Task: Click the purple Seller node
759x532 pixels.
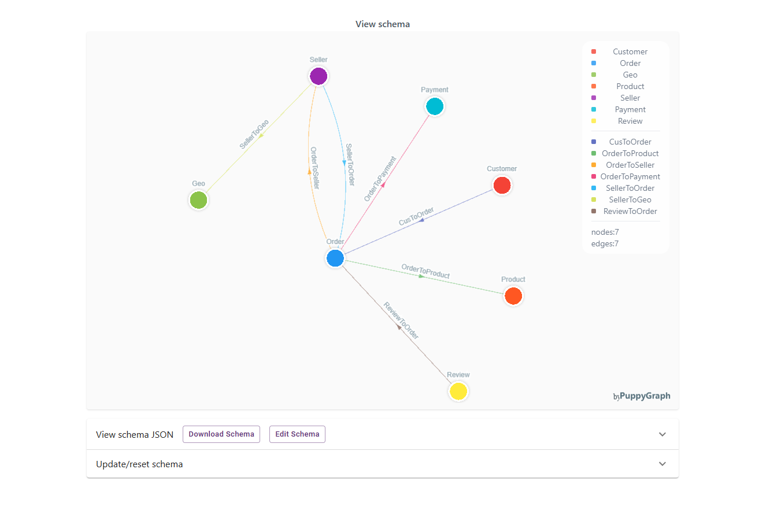Action: coord(319,76)
